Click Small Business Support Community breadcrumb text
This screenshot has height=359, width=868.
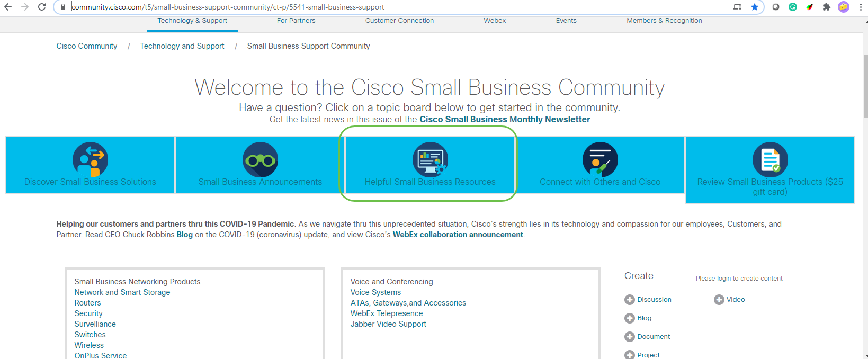[308, 46]
